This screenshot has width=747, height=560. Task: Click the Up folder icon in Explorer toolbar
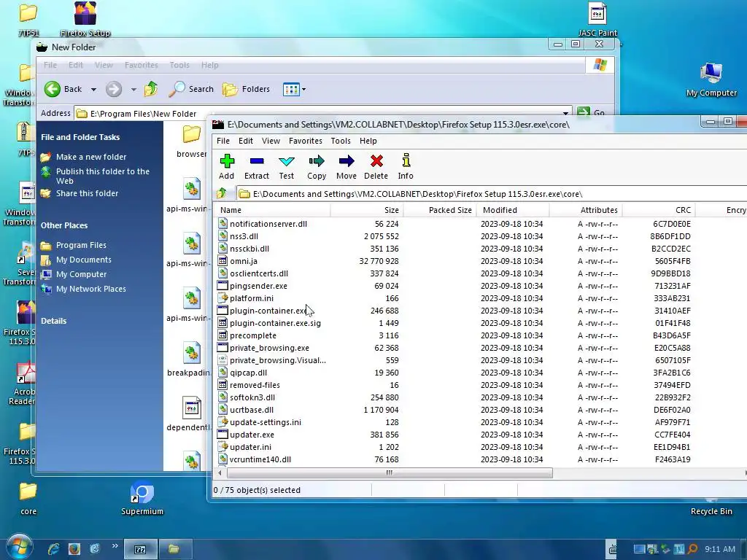point(151,88)
